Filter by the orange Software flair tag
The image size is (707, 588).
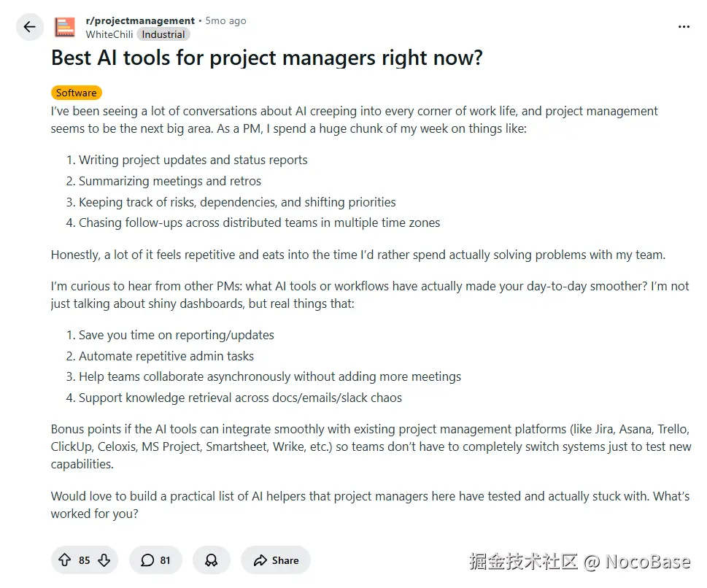(76, 93)
